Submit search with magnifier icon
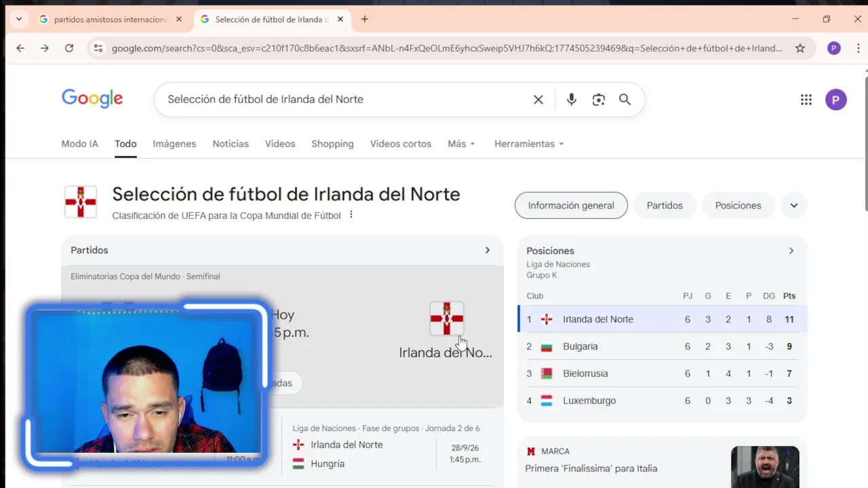Viewport: 868px width, 488px height. pos(625,100)
